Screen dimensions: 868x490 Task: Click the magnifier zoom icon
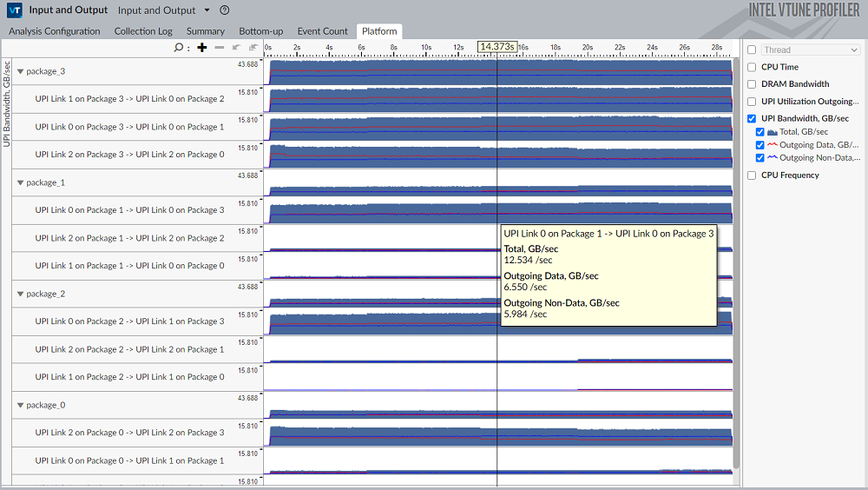[178, 47]
